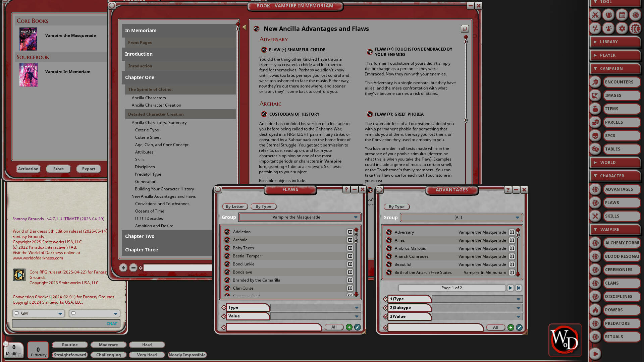The image size is (644, 362).
Task: Open the www.worldofdarkness.com link
Action: click(38, 258)
